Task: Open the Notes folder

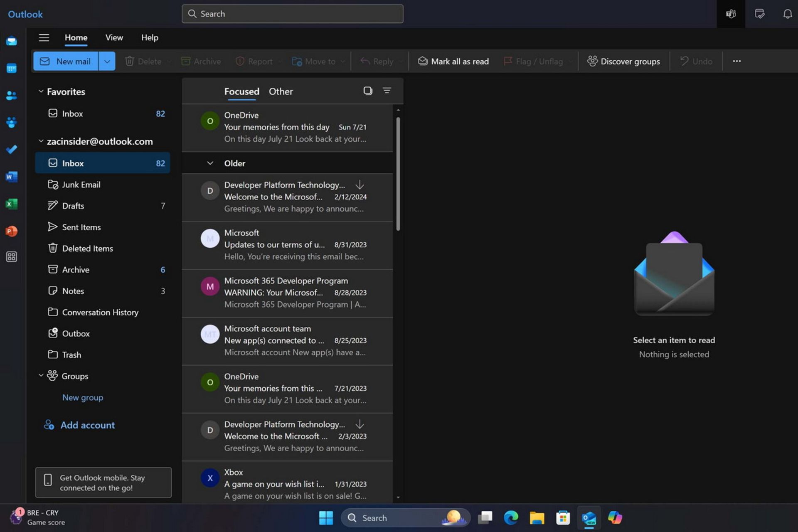Action: coord(103,291)
